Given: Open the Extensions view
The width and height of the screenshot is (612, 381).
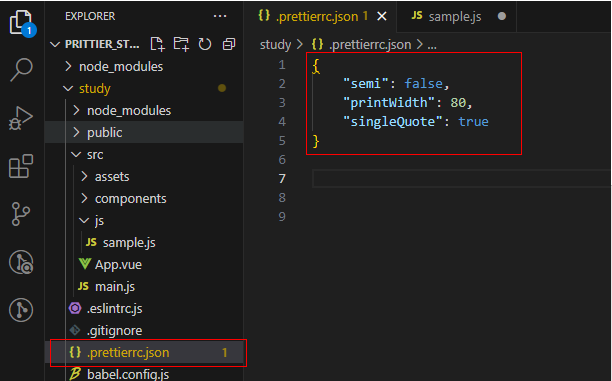Looking at the screenshot, I should point(21,166).
